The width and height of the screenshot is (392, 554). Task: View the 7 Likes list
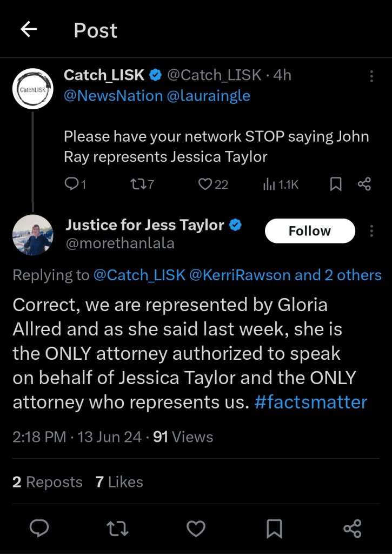pyautogui.click(x=119, y=482)
